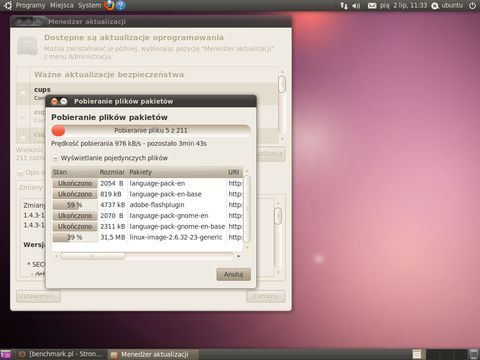Toggle the cups update checkbox
480x360 pixels.
pos(23,93)
